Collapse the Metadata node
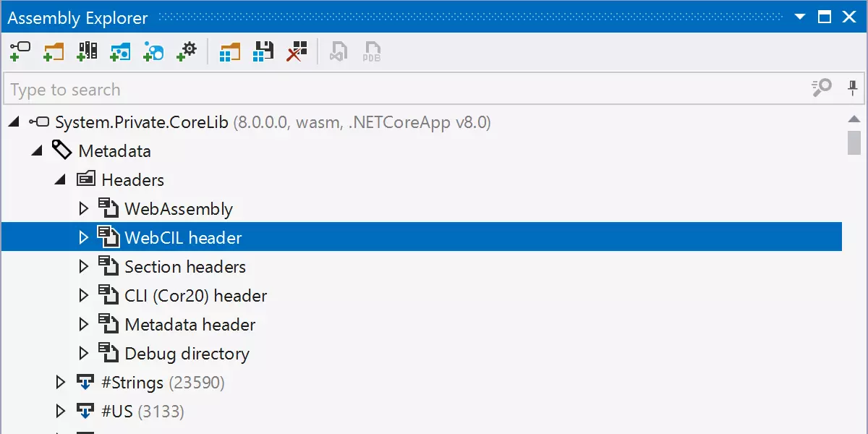This screenshot has width=868, height=434. pyautogui.click(x=37, y=151)
